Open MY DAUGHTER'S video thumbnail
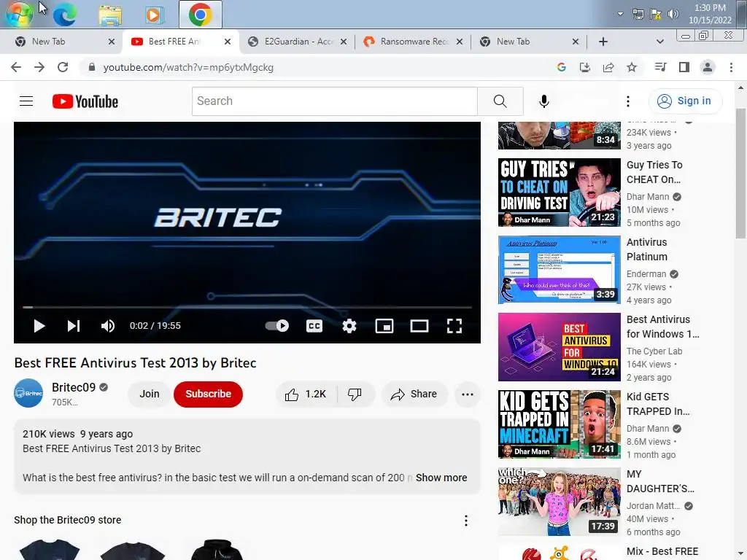The image size is (747, 560). (560, 502)
